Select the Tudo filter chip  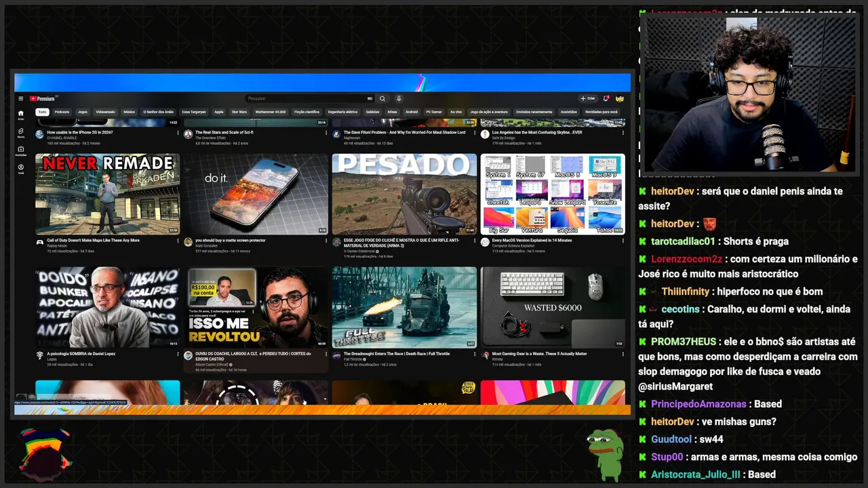[42, 112]
